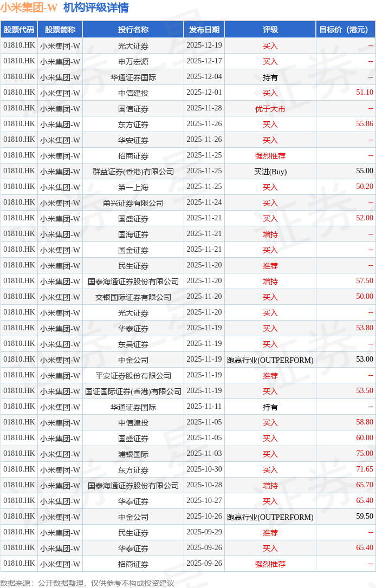Select the 机构评级详情 heading text
376x588 pixels.
click(x=96, y=8)
